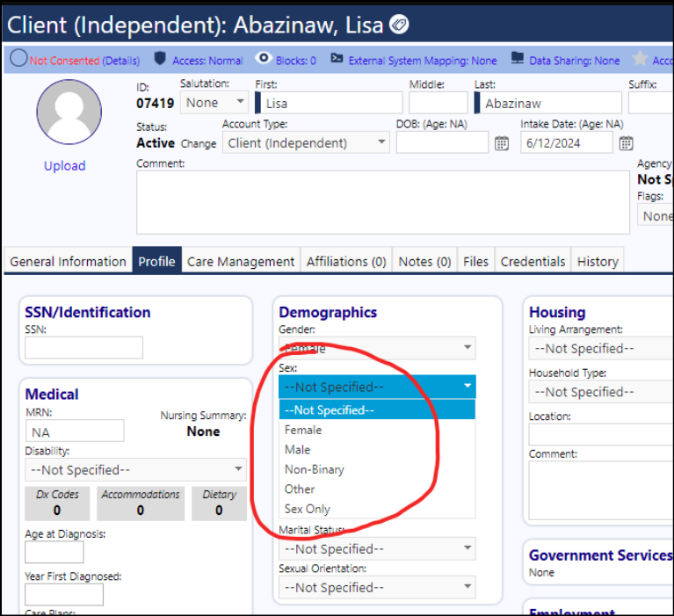Click the Last name field

(548, 103)
